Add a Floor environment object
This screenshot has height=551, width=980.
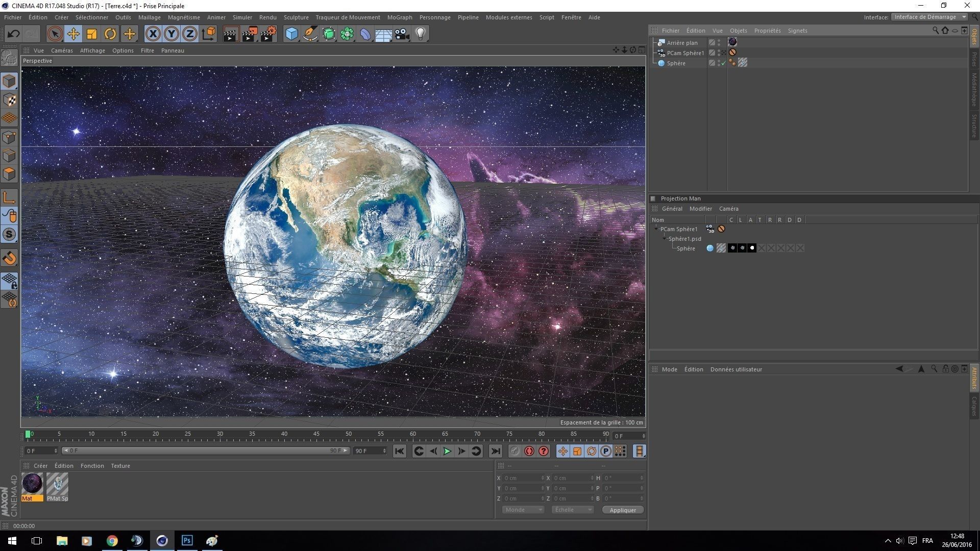383,34
